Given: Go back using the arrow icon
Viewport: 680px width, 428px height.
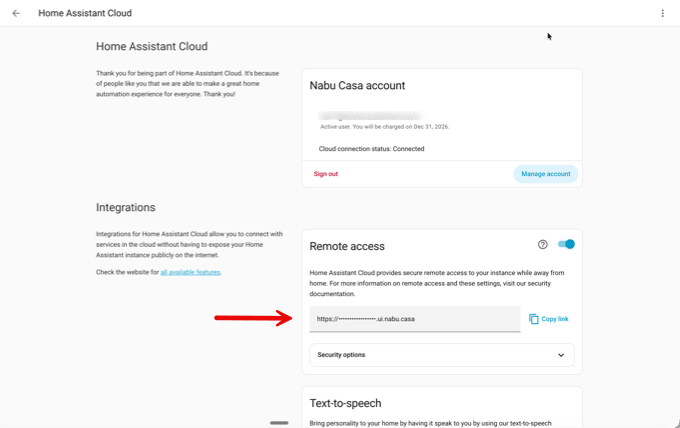Looking at the screenshot, I should click(16, 13).
